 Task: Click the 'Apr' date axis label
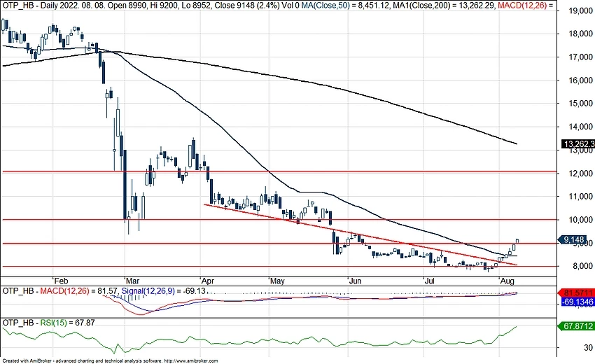click(208, 281)
